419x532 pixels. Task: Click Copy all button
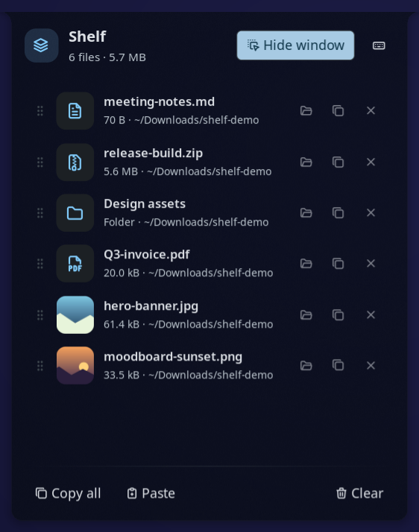point(68,493)
